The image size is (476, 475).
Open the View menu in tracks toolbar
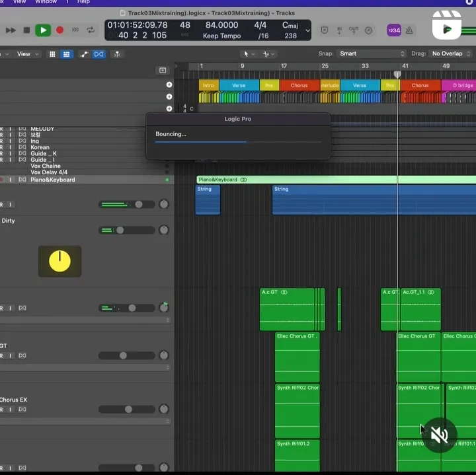(24, 54)
